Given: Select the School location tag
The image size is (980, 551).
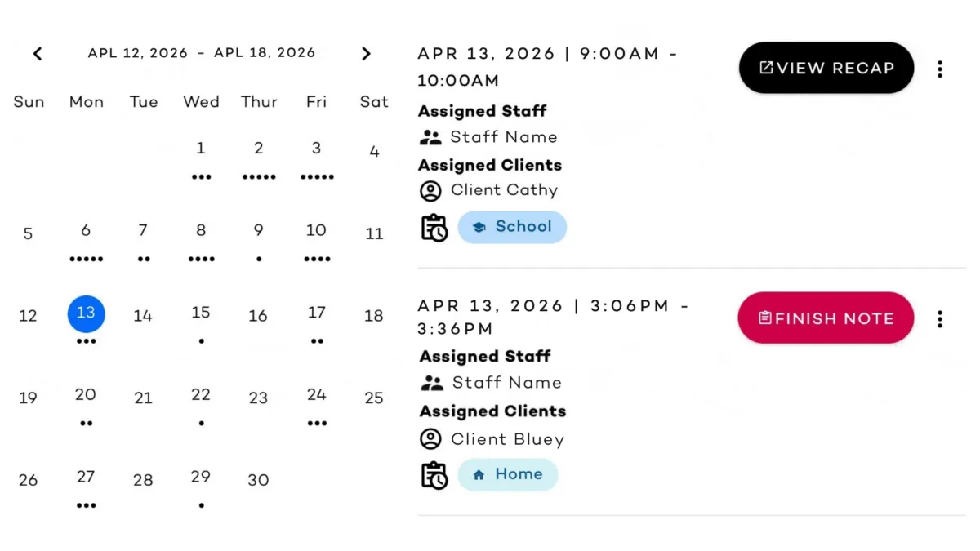Looking at the screenshot, I should point(512,227).
